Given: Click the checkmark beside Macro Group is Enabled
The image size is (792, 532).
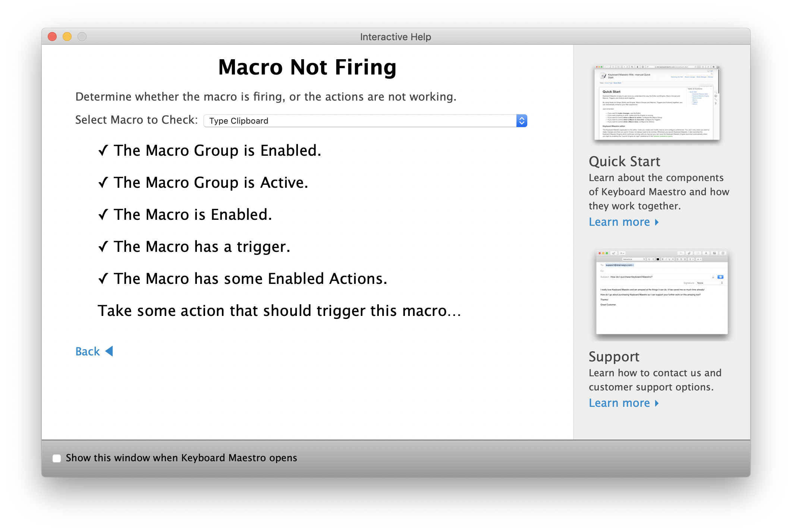Looking at the screenshot, I should 103,151.
